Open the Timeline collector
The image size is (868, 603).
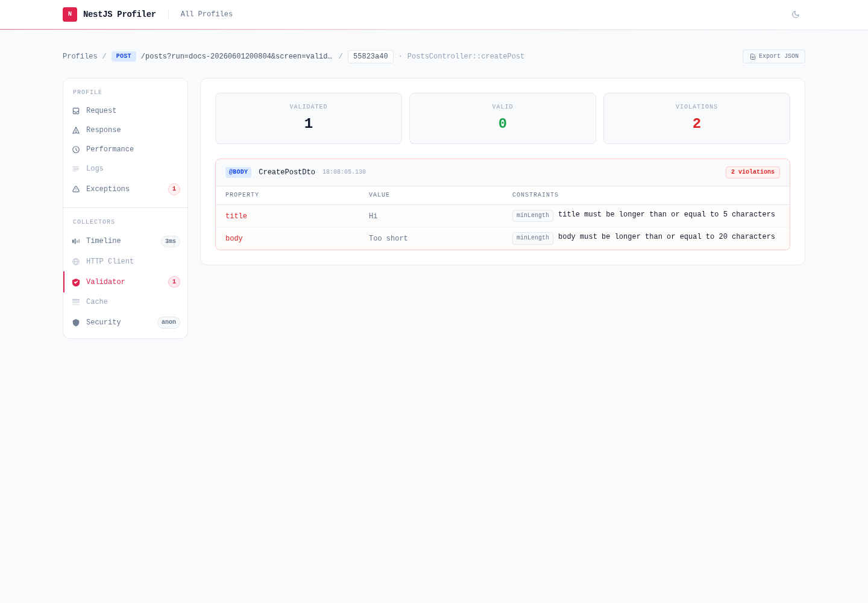125,241
